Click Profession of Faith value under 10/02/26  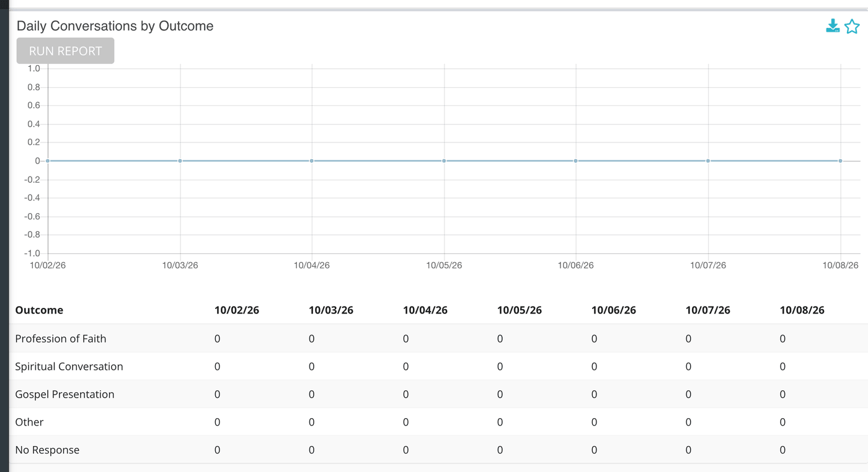pos(217,339)
